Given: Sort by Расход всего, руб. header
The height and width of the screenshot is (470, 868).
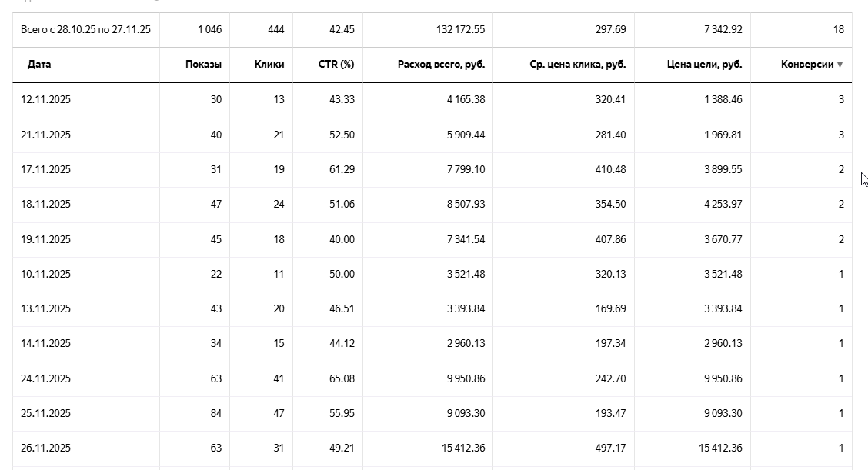Looking at the screenshot, I should [x=441, y=65].
